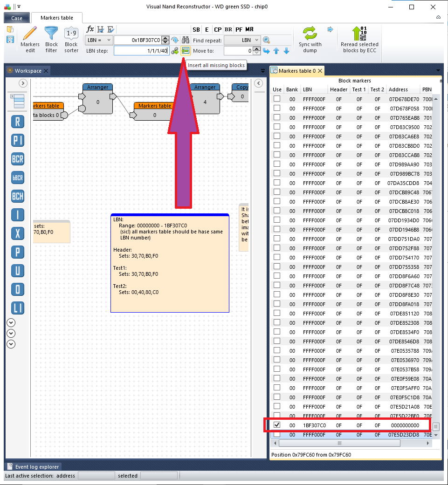The height and width of the screenshot is (485, 448).
Task: Click the Move to go arrow icon
Action: click(266, 51)
